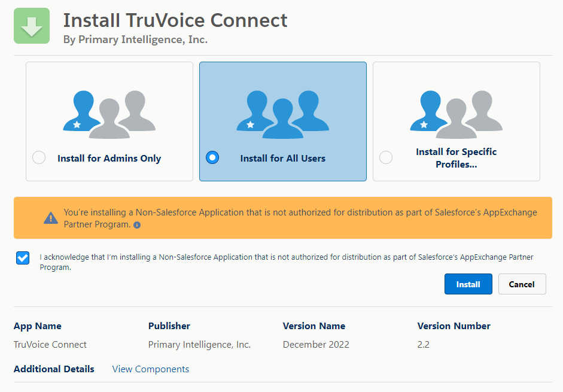Click the blue Install button
Image resolution: width=563 pixels, height=392 pixels.
click(468, 284)
